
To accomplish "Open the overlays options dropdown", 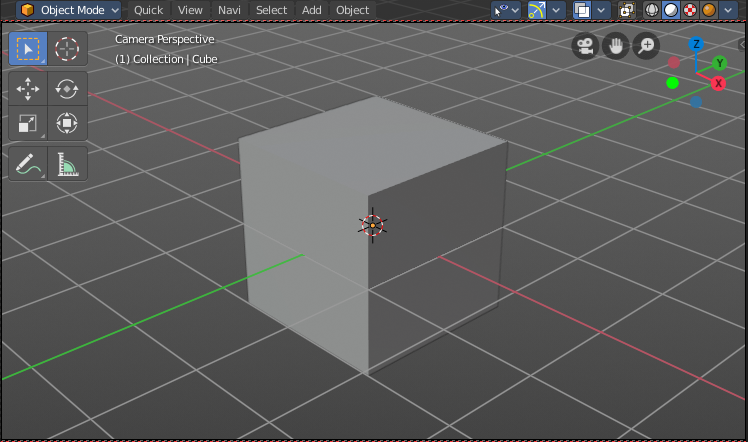I will [x=602, y=10].
